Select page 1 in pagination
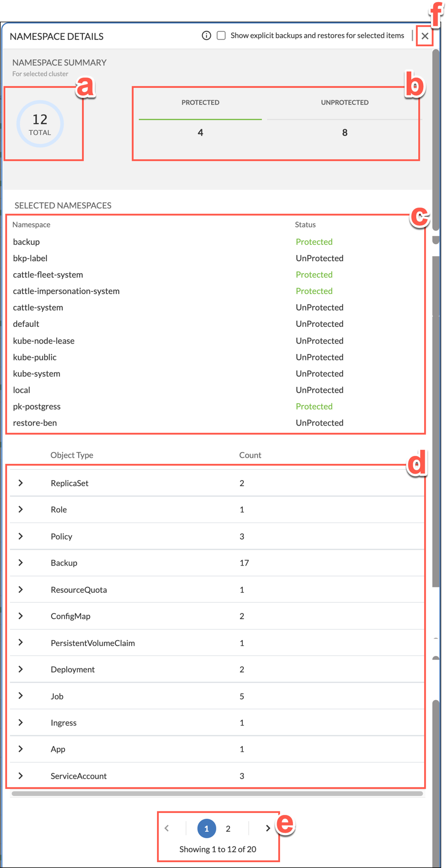This screenshot has height=868, width=447. pyautogui.click(x=207, y=829)
